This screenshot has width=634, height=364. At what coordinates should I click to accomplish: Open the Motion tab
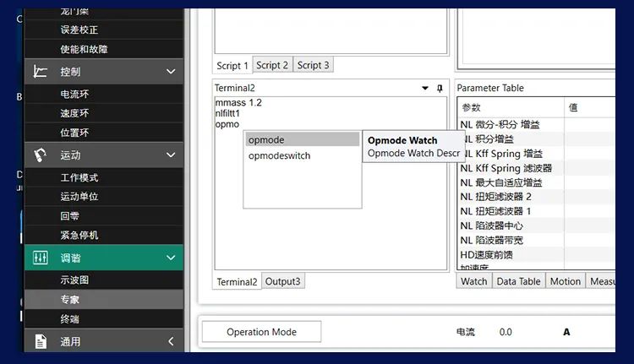(x=565, y=281)
